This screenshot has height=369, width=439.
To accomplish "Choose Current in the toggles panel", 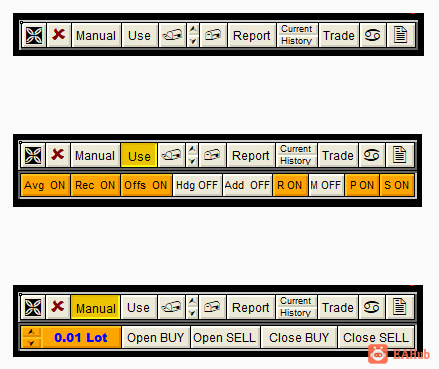I will coord(296,149).
